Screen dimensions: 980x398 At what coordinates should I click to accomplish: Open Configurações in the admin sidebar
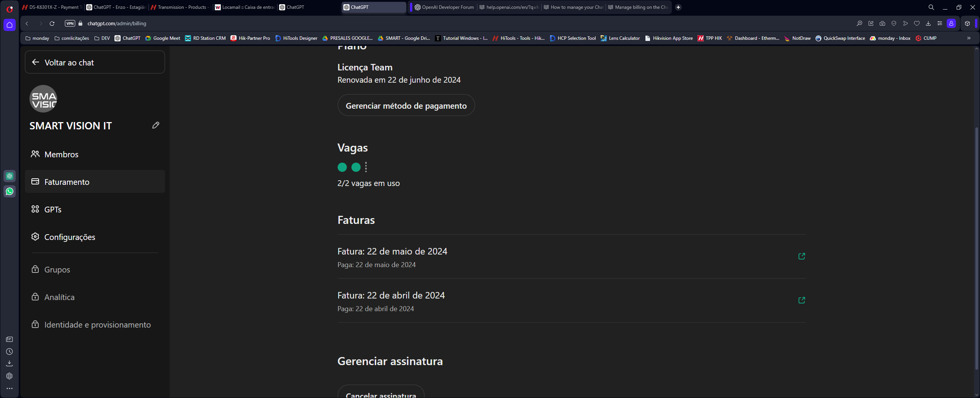tap(95, 237)
